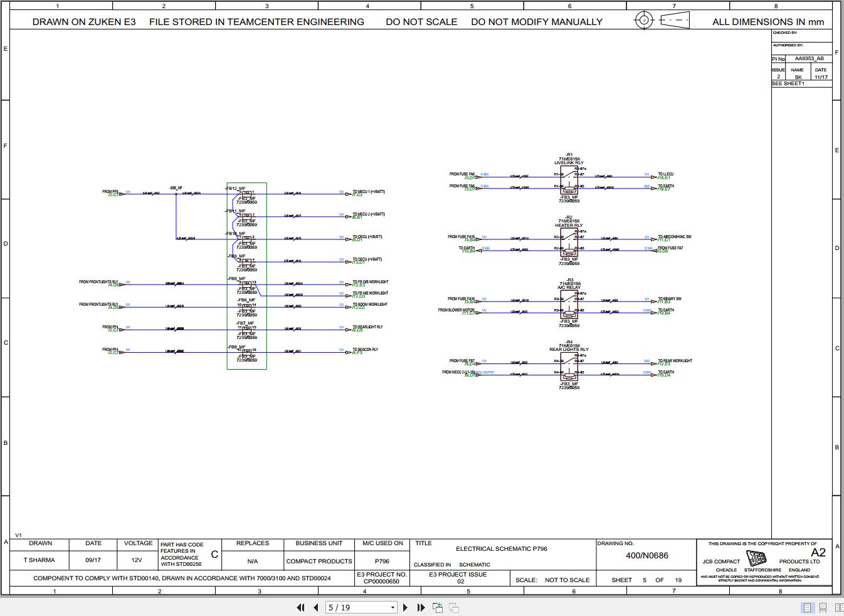Select the LIVELINK RLY relay symbol
This screenshot has height=616, width=844.
tap(568, 179)
